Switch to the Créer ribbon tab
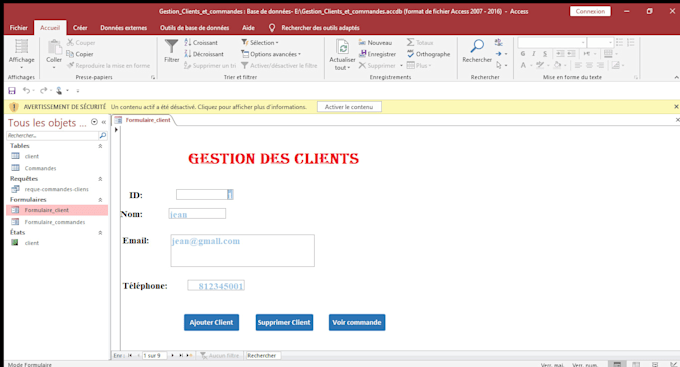 coord(80,28)
